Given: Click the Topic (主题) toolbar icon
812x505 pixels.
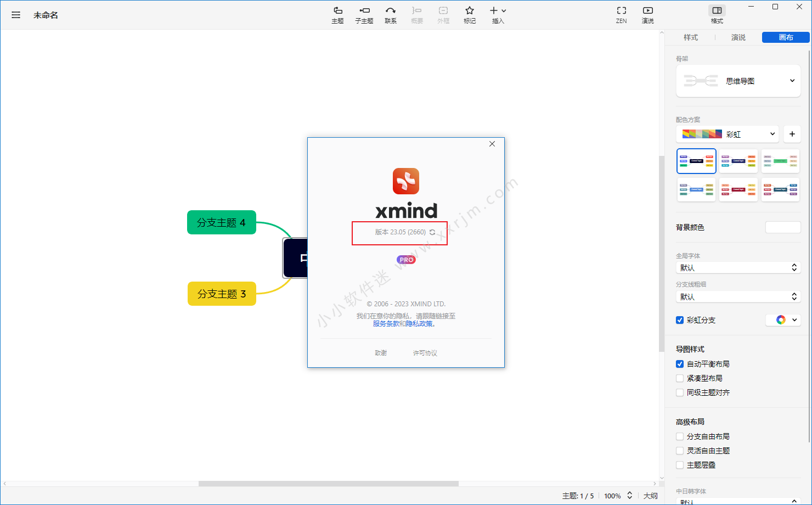Looking at the screenshot, I should (337, 15).
